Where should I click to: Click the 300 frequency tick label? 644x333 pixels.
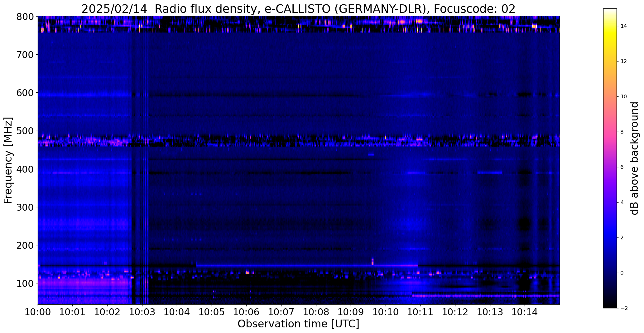point(24,207)
